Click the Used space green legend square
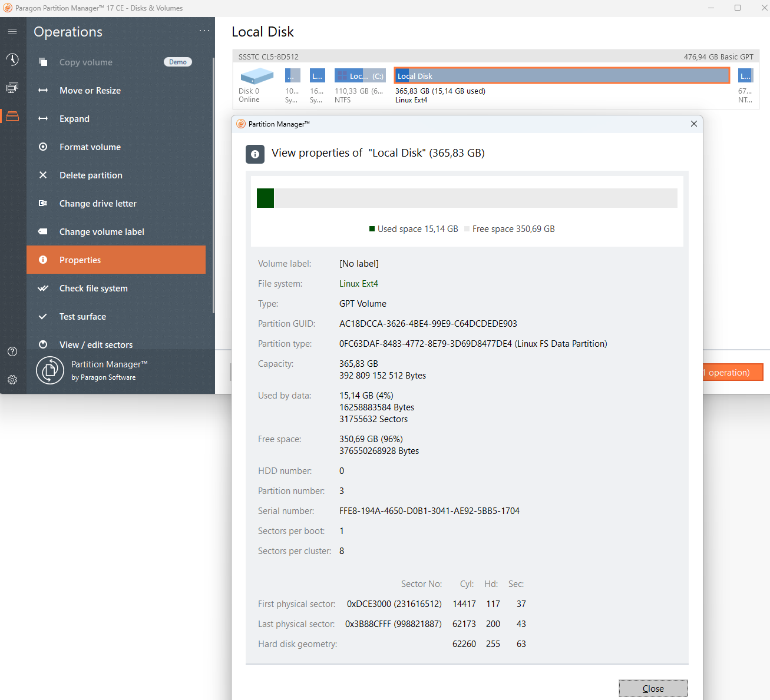The height and width of the screenshot is (700, 770). (x=372, y=229)
